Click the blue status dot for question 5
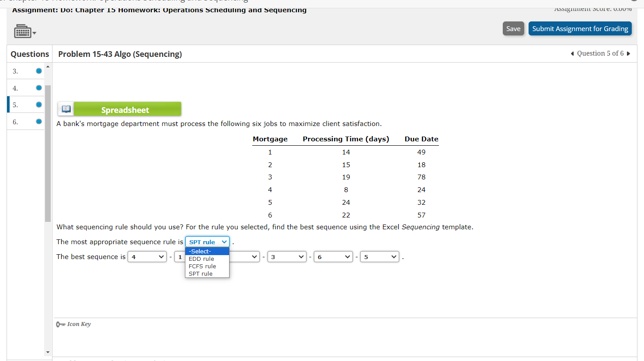The image size is (644, 361). (x=39, y=104)
